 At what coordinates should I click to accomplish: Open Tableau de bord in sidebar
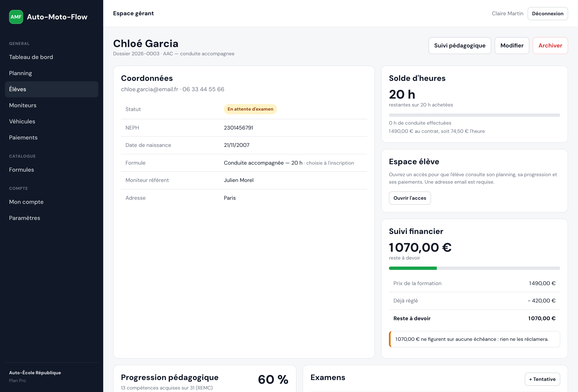(51, 57)
